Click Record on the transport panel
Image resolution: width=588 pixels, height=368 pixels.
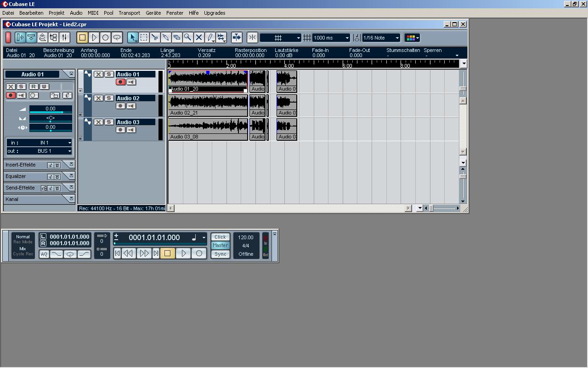(x=199, y=253)
